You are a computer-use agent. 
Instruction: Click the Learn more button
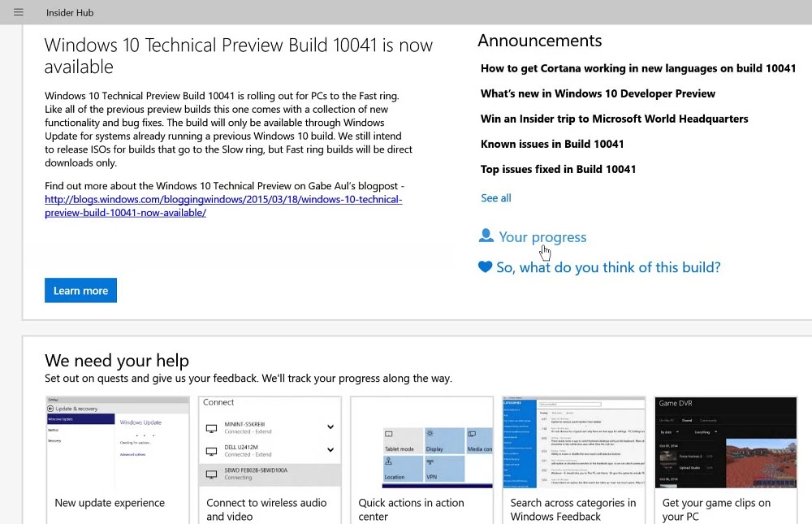[80, 290]
